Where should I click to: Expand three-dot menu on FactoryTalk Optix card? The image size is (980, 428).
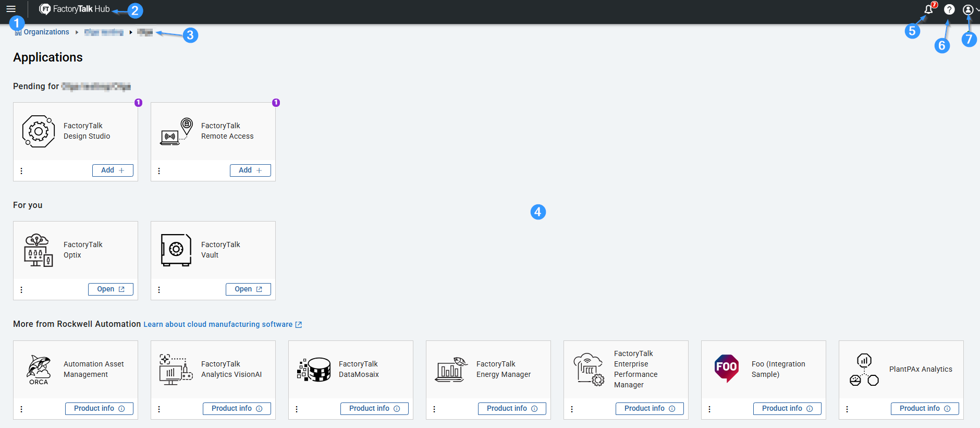pyautogui.click(x=21, y=290)
